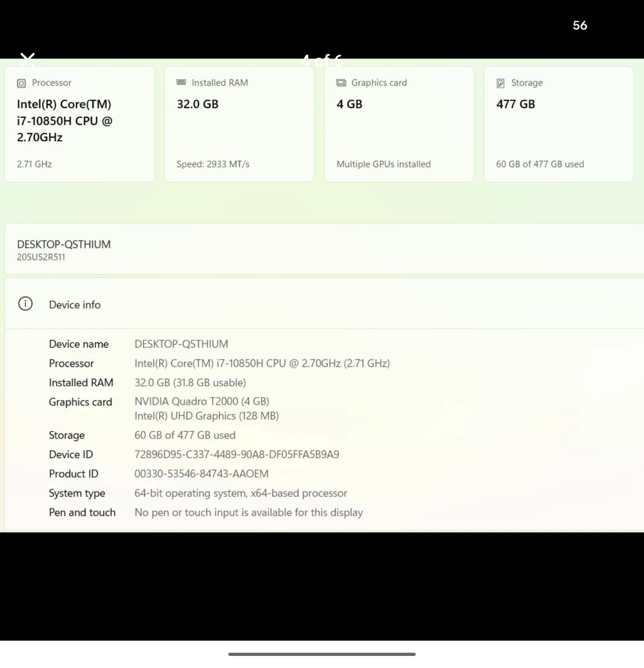The height and width of the screenshot is (668, 644).
Task: Select the Storage row value in Device info
Action: coord(185,435)
